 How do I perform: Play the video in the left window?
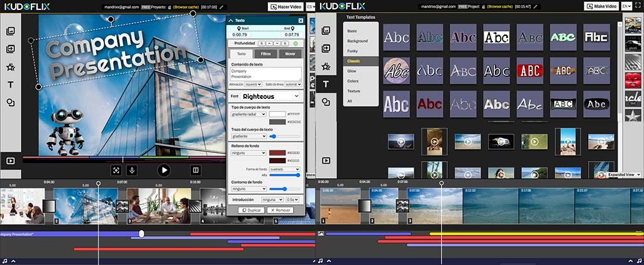point(164,170)
